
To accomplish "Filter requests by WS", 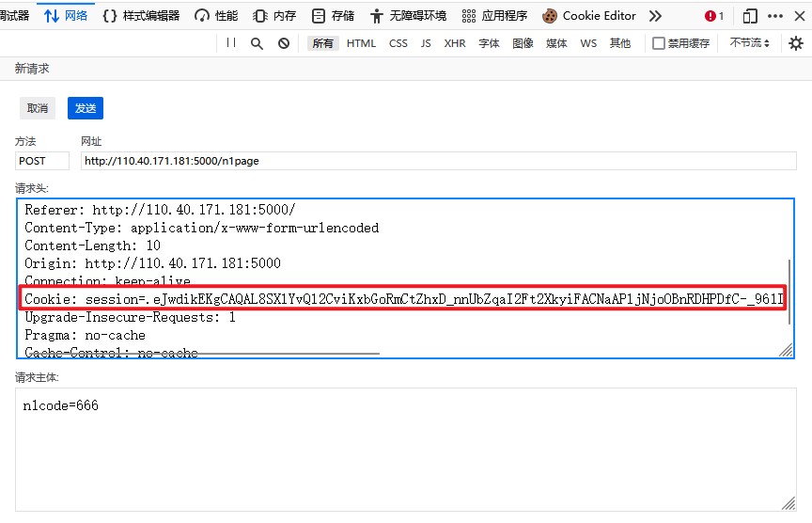I will coord(588,43).
